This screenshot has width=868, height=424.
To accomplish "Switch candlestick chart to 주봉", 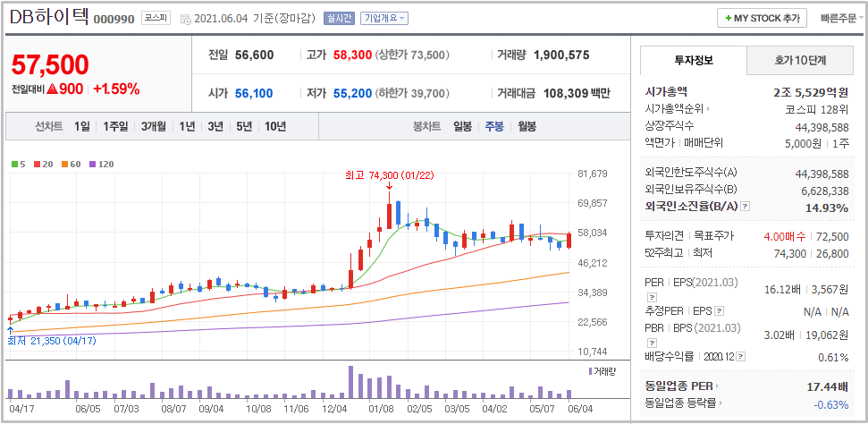I will pyautogui.click(x=494, y=126).
